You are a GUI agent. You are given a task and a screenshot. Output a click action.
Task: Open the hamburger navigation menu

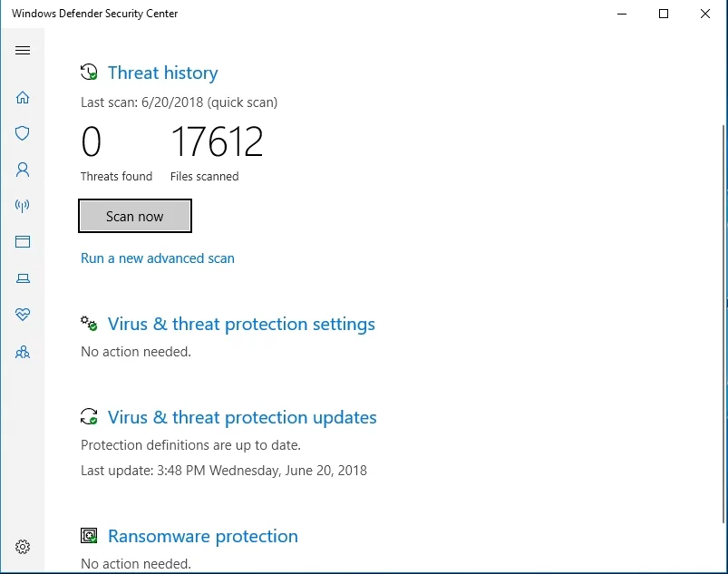(x=23, y=51)
